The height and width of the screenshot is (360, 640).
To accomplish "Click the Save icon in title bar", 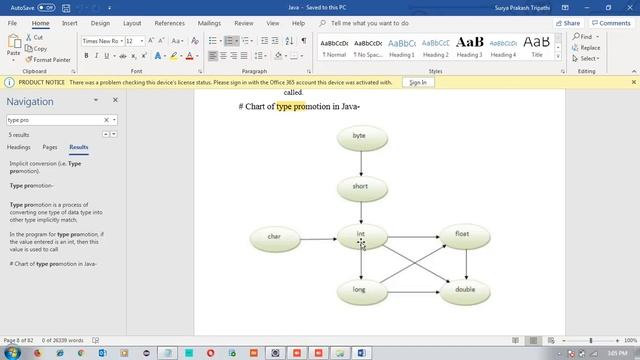I will 66,8.
